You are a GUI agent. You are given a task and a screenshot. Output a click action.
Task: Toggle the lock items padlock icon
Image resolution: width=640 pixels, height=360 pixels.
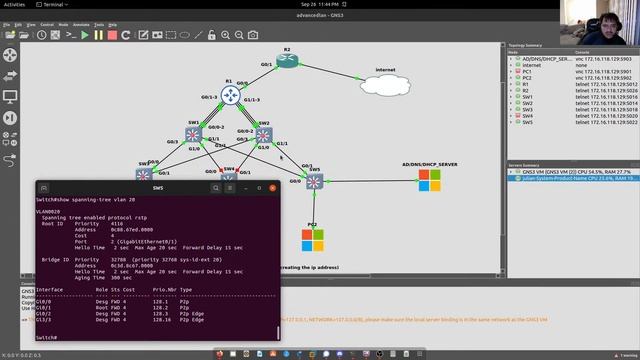pyautogui.click(x=211, y=35)
